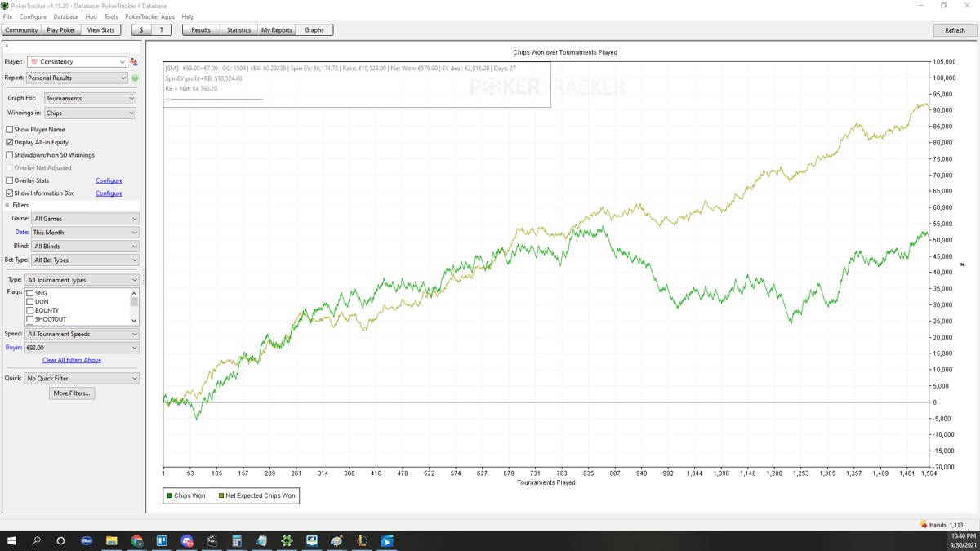Open the Graph For dropdown
This screenshot has height=551, width=980.
tap(90, 98)
